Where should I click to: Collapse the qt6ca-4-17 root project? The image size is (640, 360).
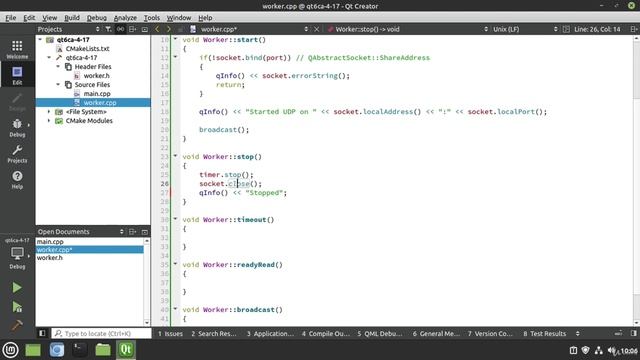pyautogui.click(x=40, y=40)
